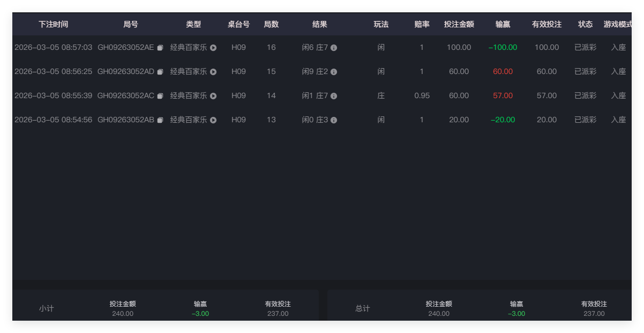Play the video replay for round 14
Viewport: 644px width, 333px height.
(213, 95)
